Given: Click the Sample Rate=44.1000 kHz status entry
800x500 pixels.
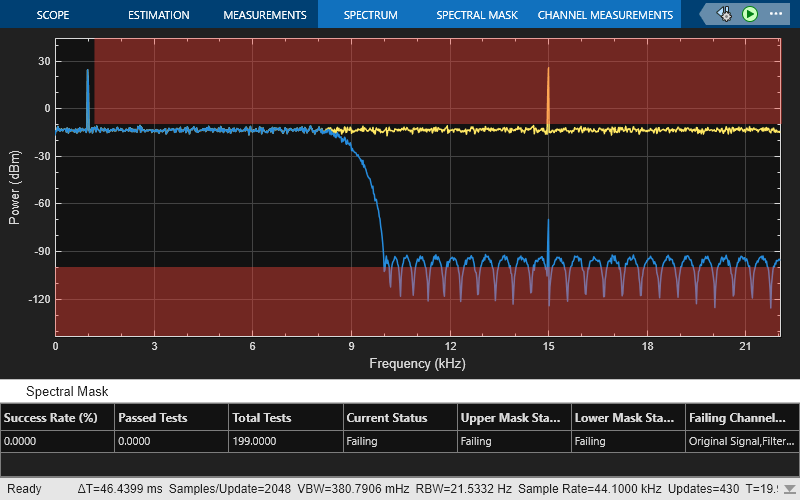Looking at the screenshot, I should (589, 489).
